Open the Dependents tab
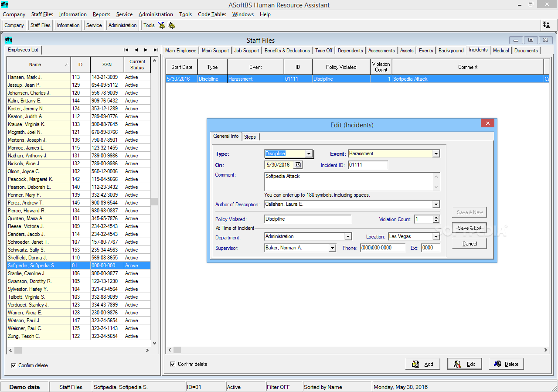The width and height of the screenshot is (558, 392). [x=350, y=51]
